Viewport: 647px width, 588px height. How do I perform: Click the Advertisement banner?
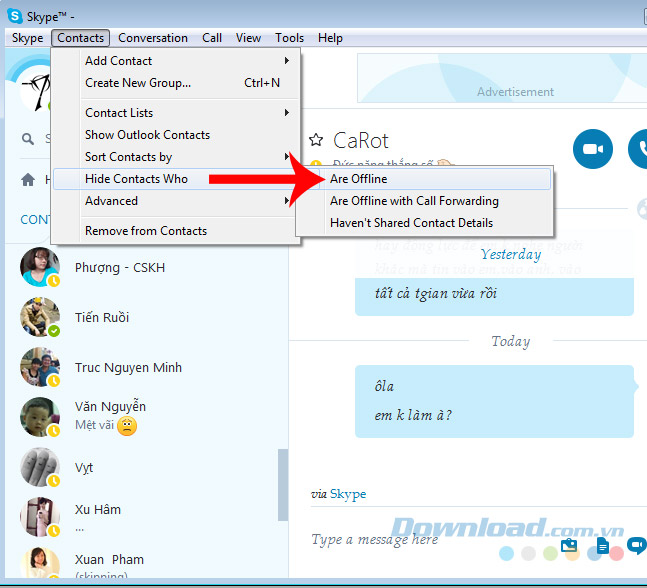[x=502, y=78]
